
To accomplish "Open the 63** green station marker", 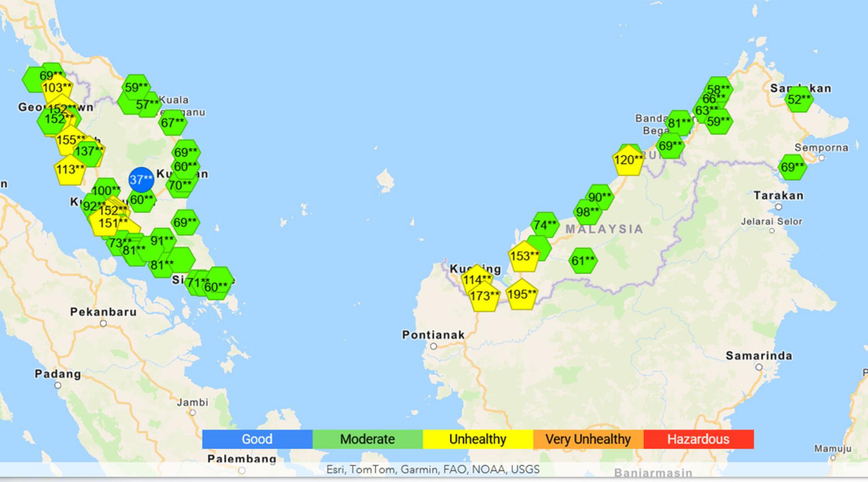I will tap(707, 110).
